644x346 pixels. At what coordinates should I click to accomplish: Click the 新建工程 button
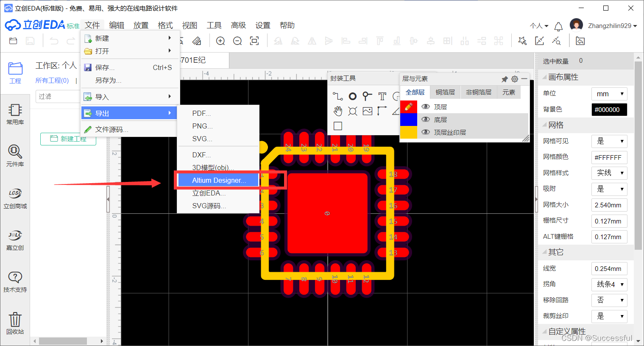coord(68,139)
